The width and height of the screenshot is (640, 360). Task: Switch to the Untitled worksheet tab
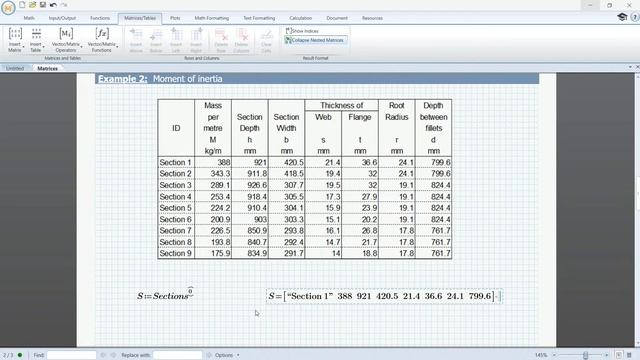coord(15,69)
